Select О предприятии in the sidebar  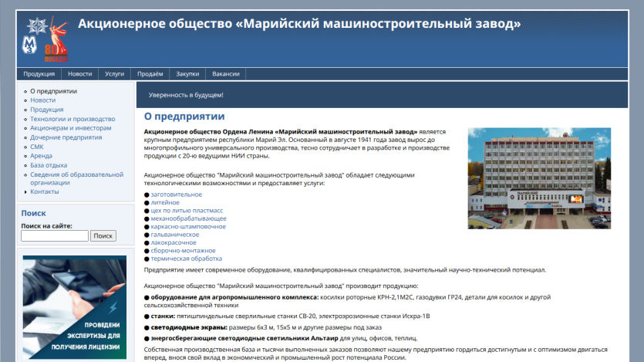(53, 91)
